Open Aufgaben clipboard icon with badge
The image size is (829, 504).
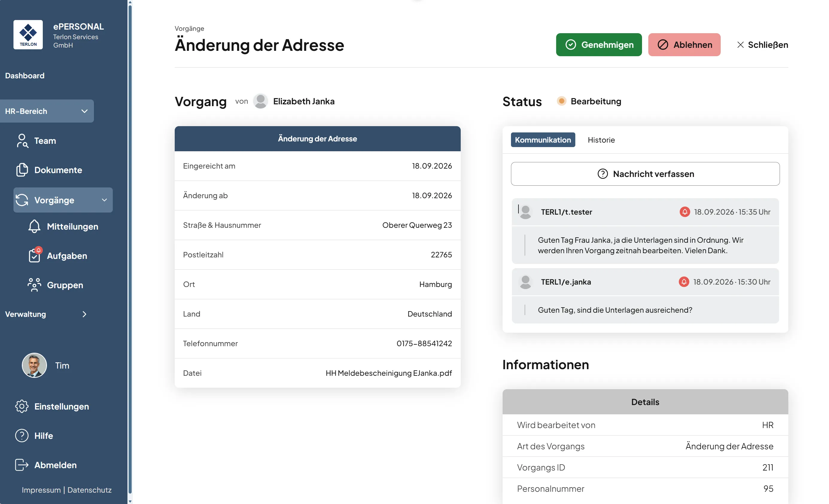[x=34, y=255]
